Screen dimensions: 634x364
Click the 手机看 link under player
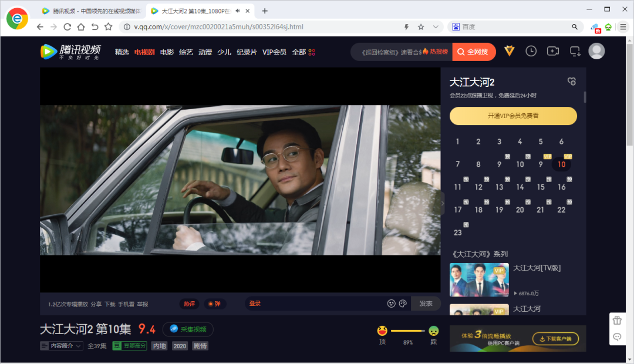[126, 304]
